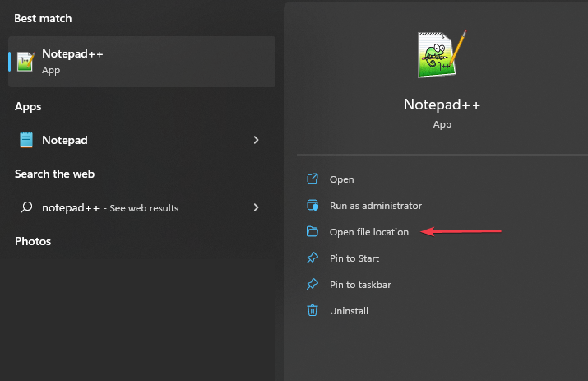Screen dimensions: 588x381
Task: Click the Run as administrator shield icon
Action: click(313, 206)
